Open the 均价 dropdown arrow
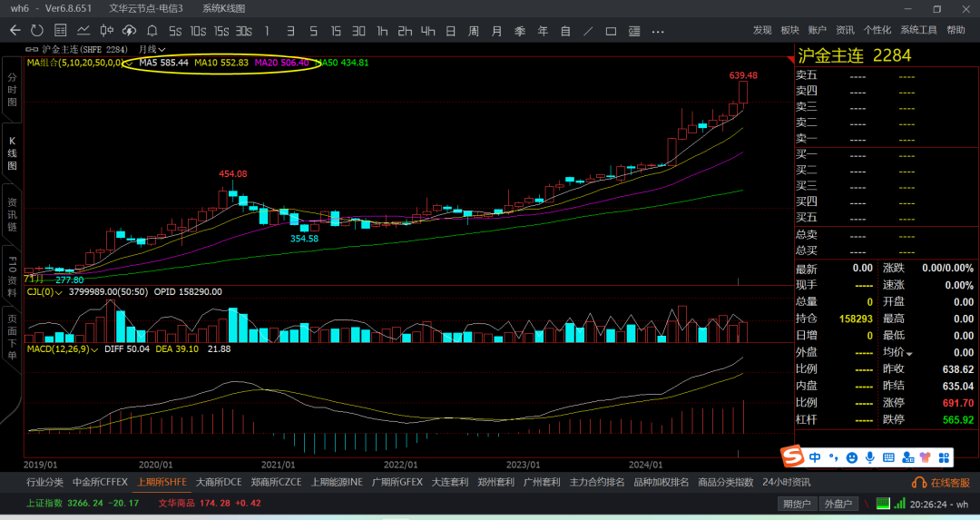980x520 pixels. (x=909, y=353)
